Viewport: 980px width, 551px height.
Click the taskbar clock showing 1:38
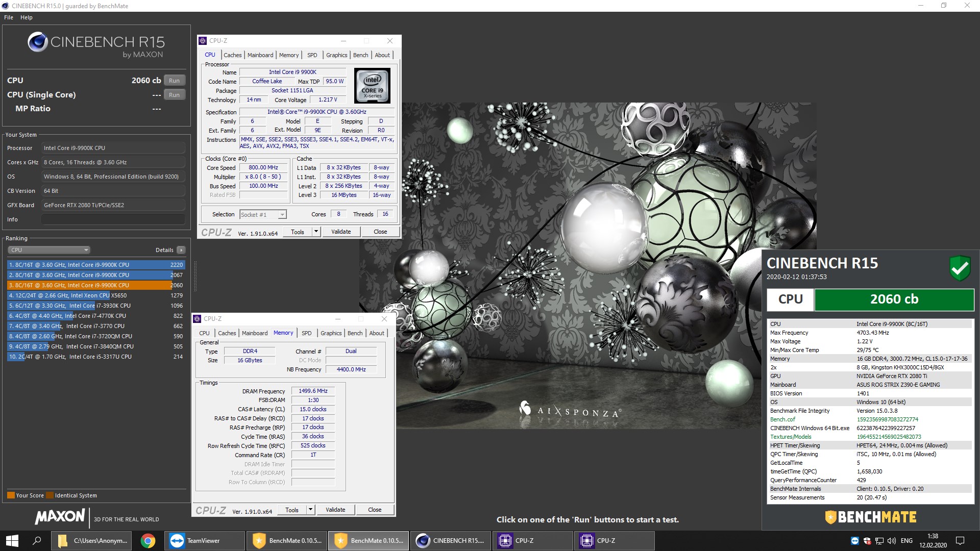click(933, 541)
